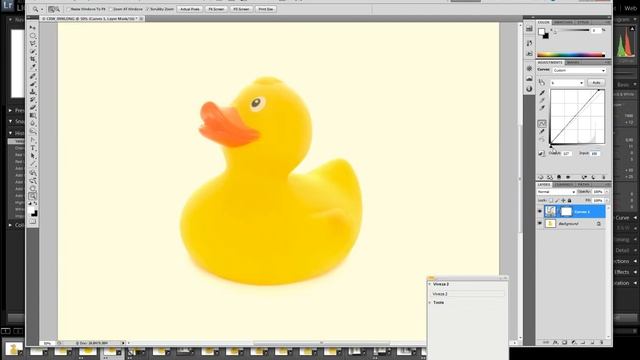Click the foreground color swatch in Color panel
640x360 pixels.
pyautogui.click(x=542, y=31)
